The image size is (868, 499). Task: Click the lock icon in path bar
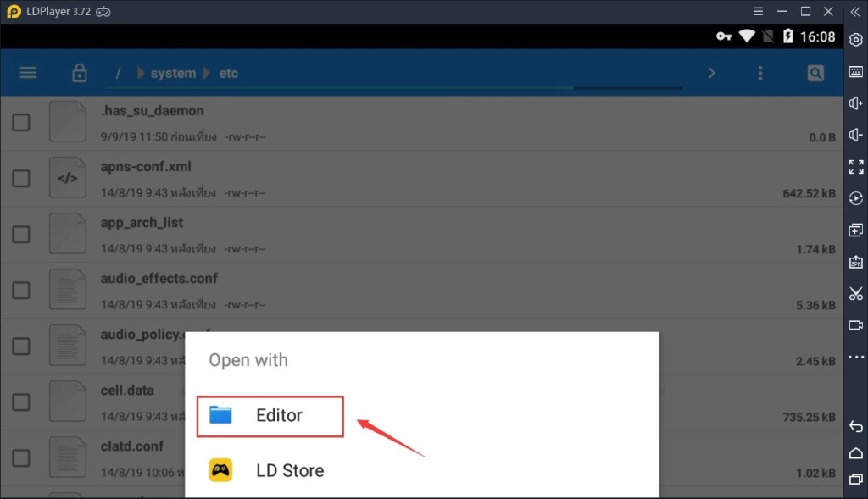[79, 73]
